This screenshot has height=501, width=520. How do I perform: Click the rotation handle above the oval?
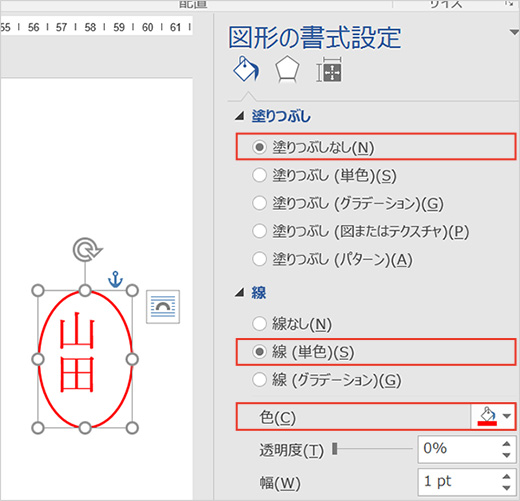pos(87,250)
